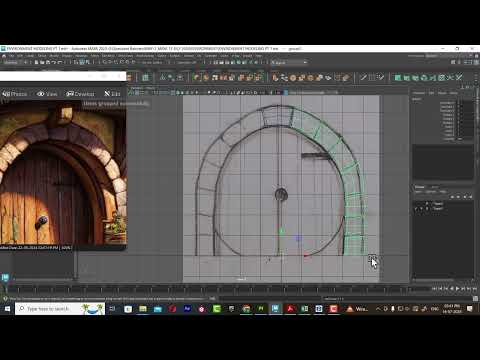Viewport: 480px width, 360px height.
Task: Click the Type here to search box
Action: pyautogui.click(x=60, y=309)
